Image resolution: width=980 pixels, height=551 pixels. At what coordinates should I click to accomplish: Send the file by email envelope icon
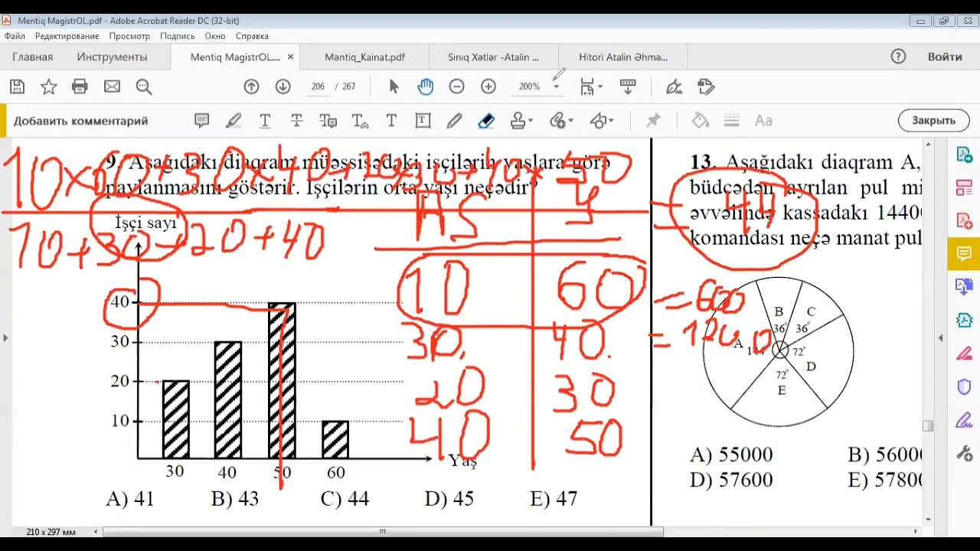point(112,86)
